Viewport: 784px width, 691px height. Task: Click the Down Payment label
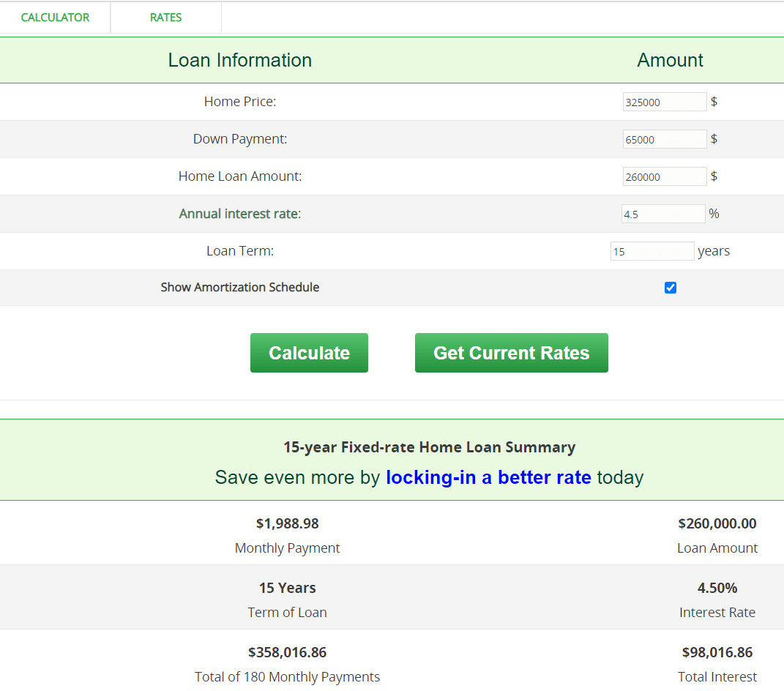point(240,139)
